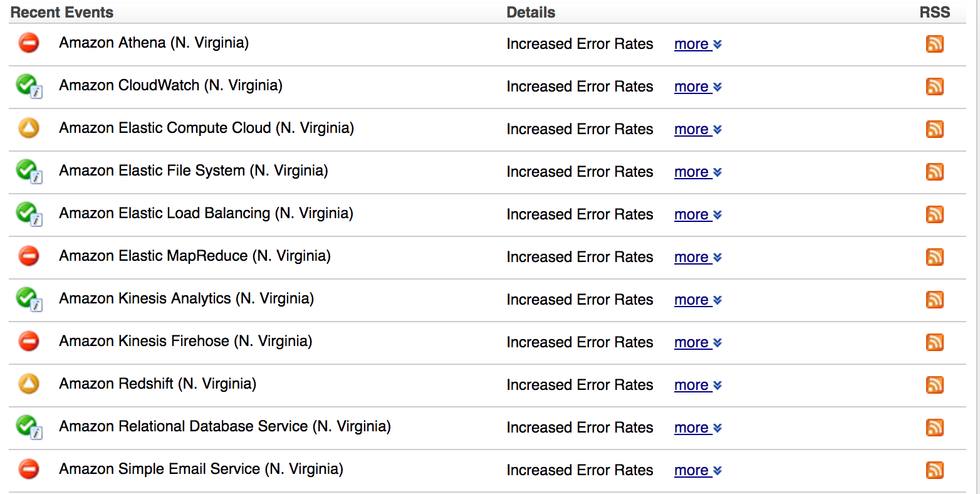The image size is (980, 494).
Task: Open the RSS feed for Amazon CloudWatch
Action: pos(934,87)
